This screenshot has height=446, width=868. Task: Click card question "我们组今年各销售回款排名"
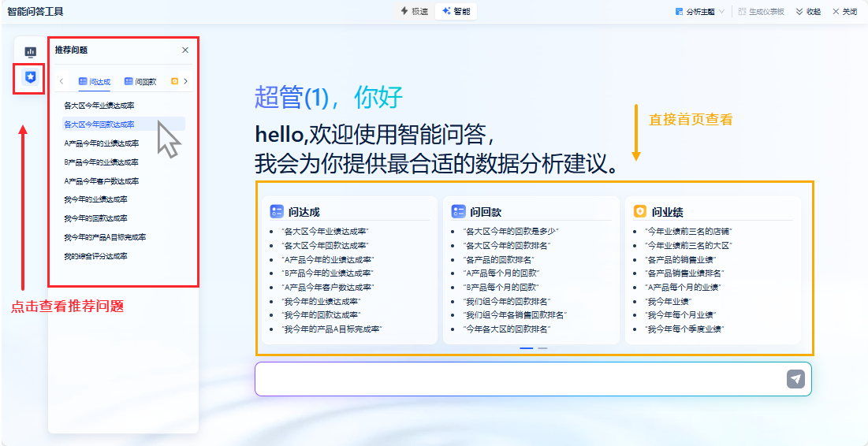click(516, 315)
